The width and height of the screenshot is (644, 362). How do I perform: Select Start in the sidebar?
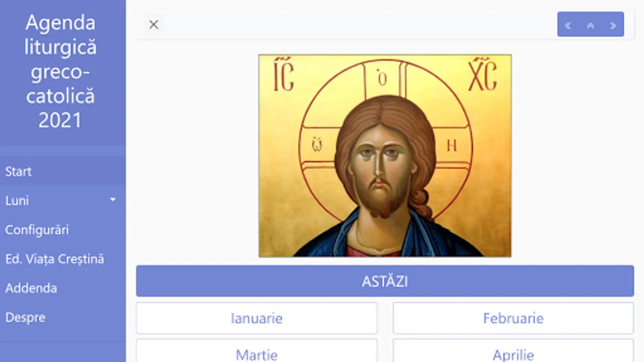19,171
